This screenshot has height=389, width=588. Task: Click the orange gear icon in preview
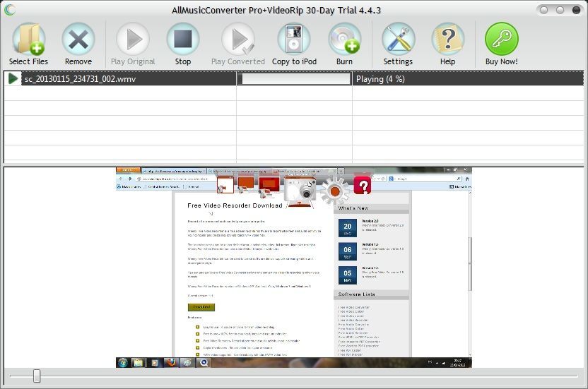coord(334,191)
